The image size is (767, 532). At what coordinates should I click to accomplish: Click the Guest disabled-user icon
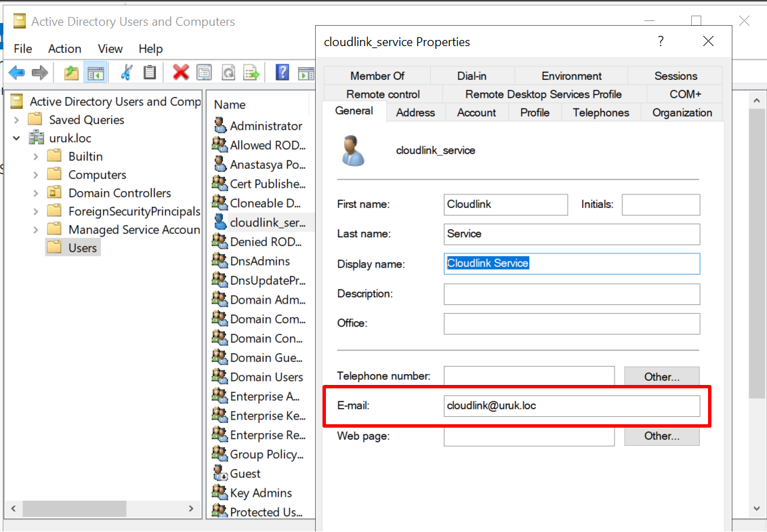point(221,473)
